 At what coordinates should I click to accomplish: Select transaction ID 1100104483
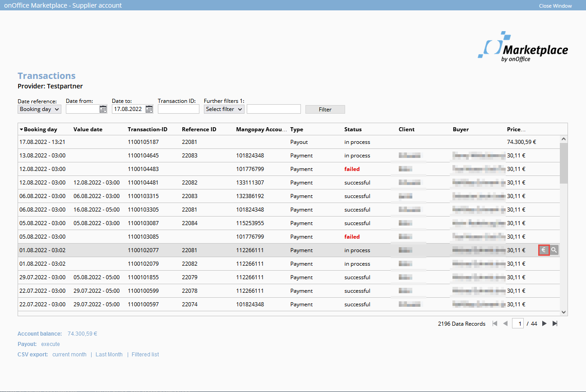143,169
